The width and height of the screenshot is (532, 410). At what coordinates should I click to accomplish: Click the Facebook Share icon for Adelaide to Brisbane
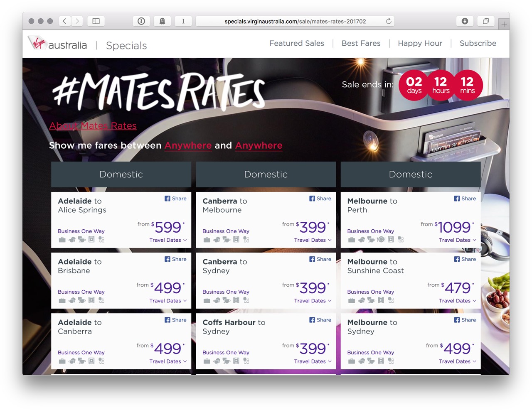[175, 259]
